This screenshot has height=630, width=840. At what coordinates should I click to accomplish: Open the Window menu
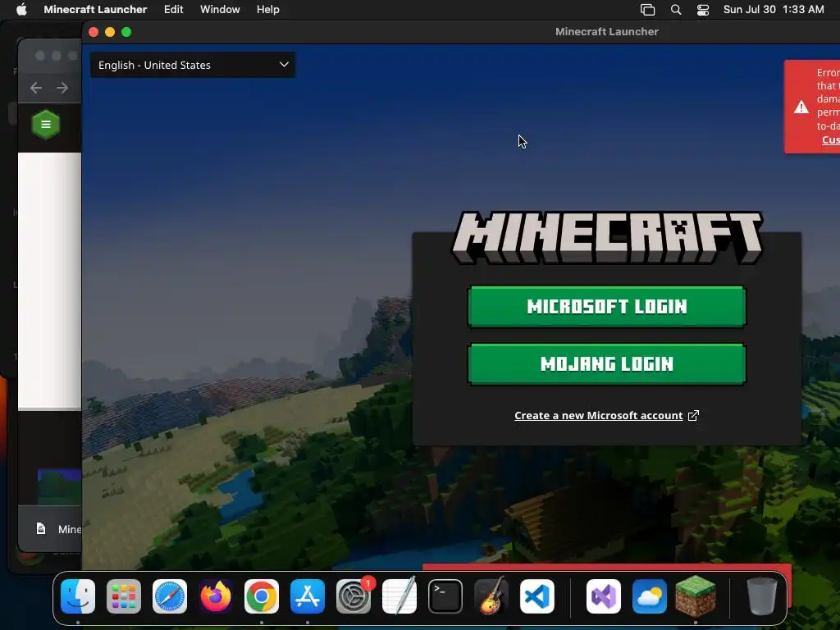tap(220, 9)
